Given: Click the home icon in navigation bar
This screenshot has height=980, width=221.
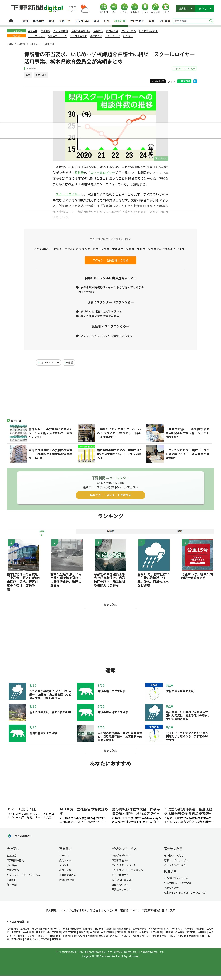Looking at the screenshot, I should point(11,21).
